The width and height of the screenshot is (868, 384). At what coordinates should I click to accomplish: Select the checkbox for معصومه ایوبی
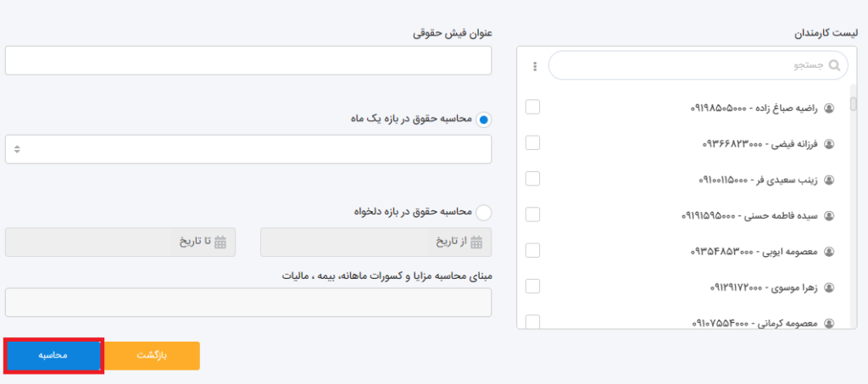(532, 250)
